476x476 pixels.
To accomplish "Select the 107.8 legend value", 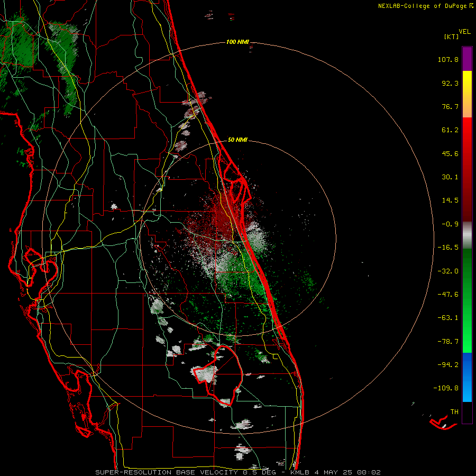I will 448,59.
